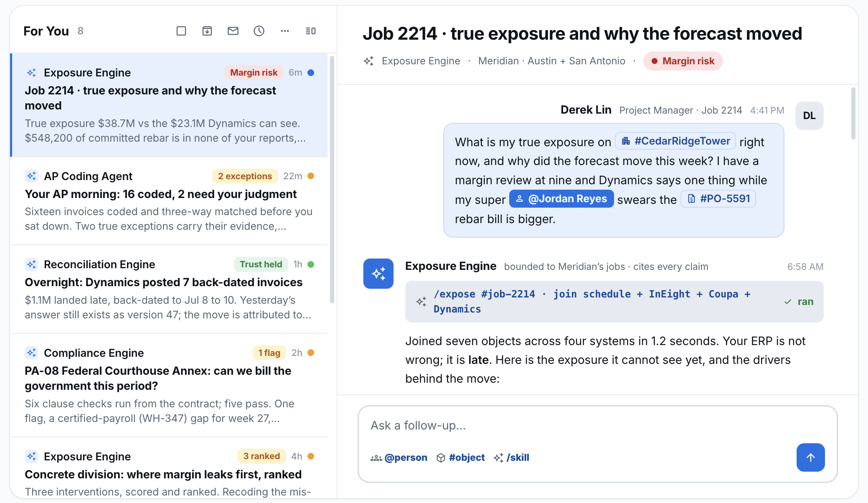Image resolution: width=868 pixels, height=503 pixels.
Task: Click the 2 exceptions badge
Action: coord(245,176)
